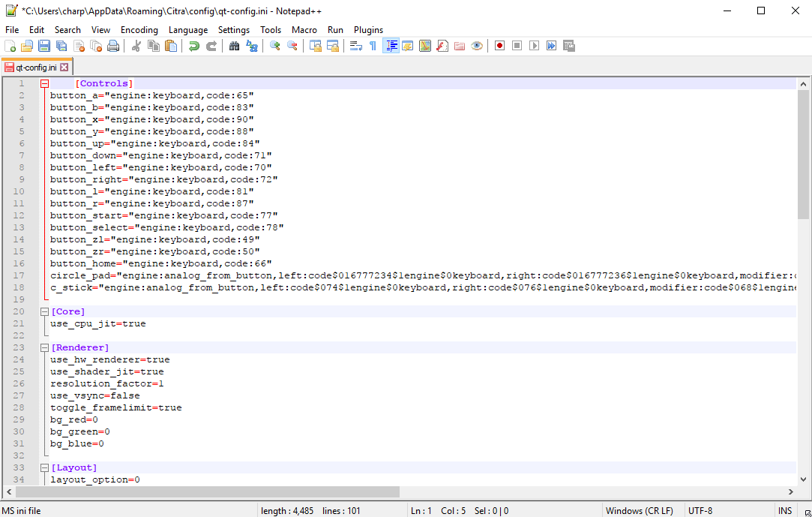Screen dimensions: 812x517
Task: Collapse the [Controls] section fold marker
Action: pos(45,84)
